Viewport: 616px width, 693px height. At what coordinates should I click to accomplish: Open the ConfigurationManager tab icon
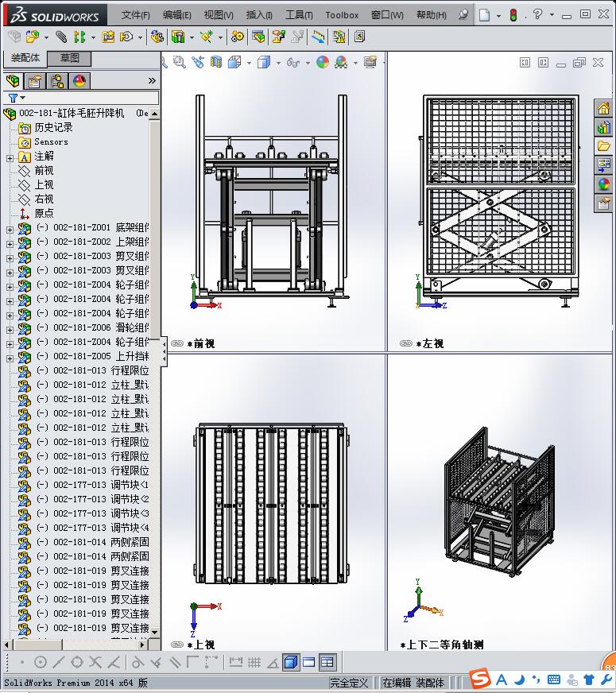pos(57,81)
